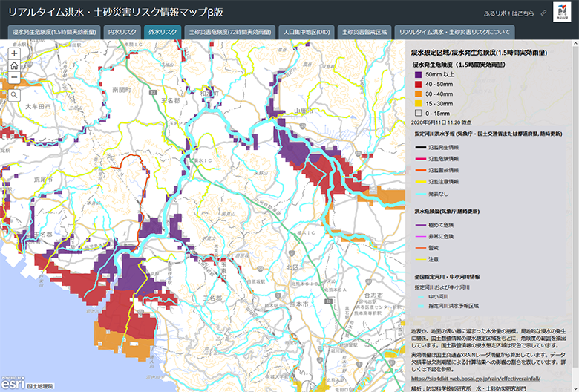Viewport: 579px width, 392px height.
Task: Zoom in on the map
Action: (x=15, y=53)
